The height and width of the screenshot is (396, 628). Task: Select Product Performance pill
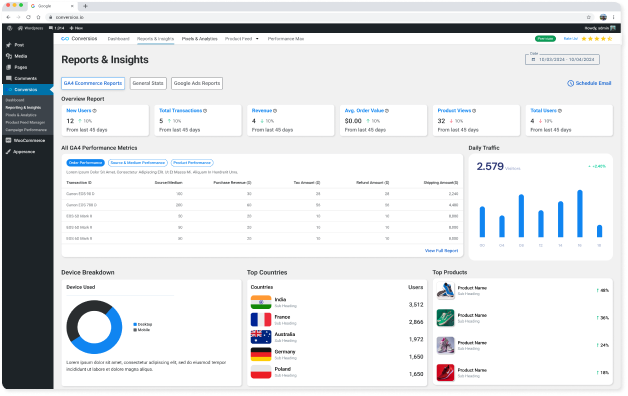(x=192, y=163)
